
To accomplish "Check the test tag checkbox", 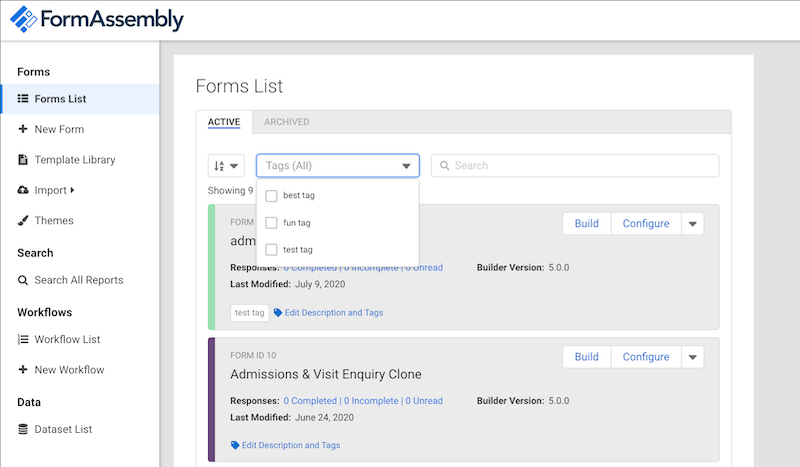I will tap(271, 250).
